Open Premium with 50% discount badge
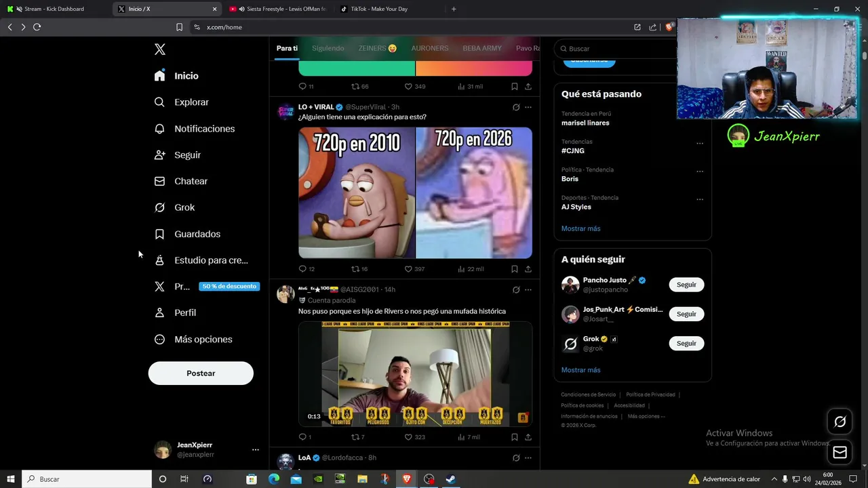868x488 pixels. click(206, 287)
